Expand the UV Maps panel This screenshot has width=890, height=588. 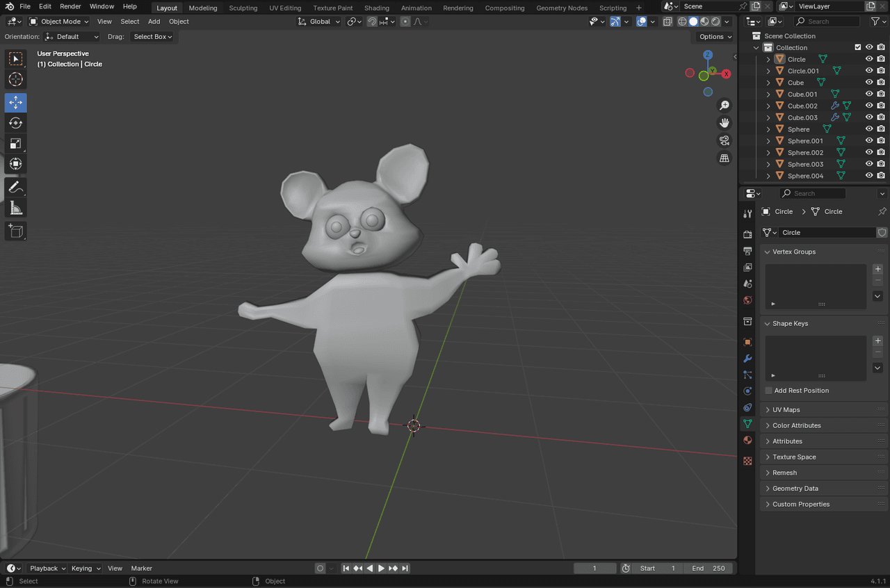click(x=786, y=410)
